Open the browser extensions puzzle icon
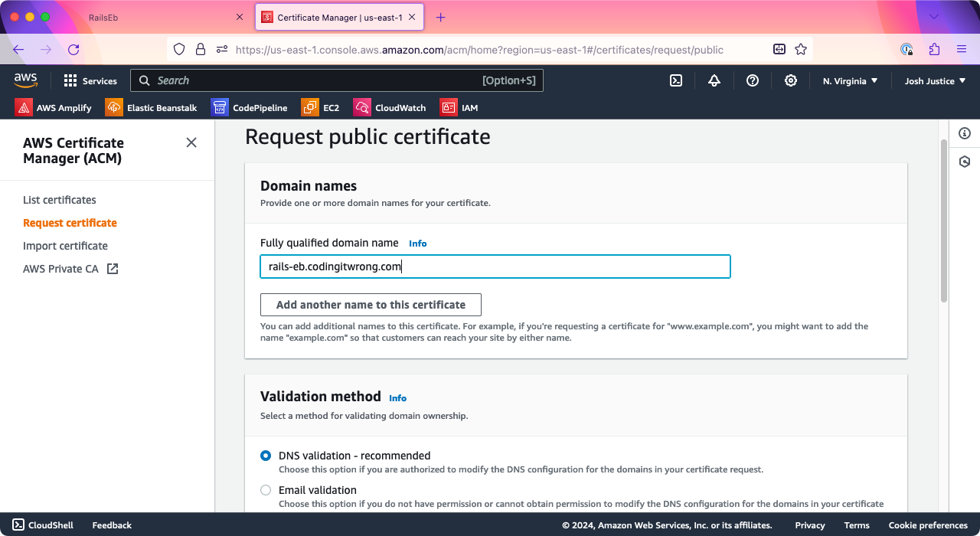The width and height of the screenshot is (980, 536). point(934,49)
